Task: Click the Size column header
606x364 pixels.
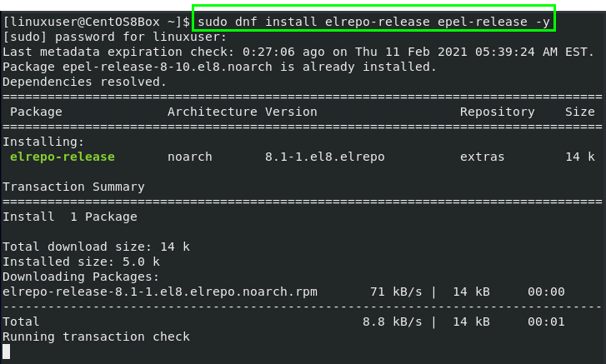Action: pyautogui.click(x=579, y=112)
